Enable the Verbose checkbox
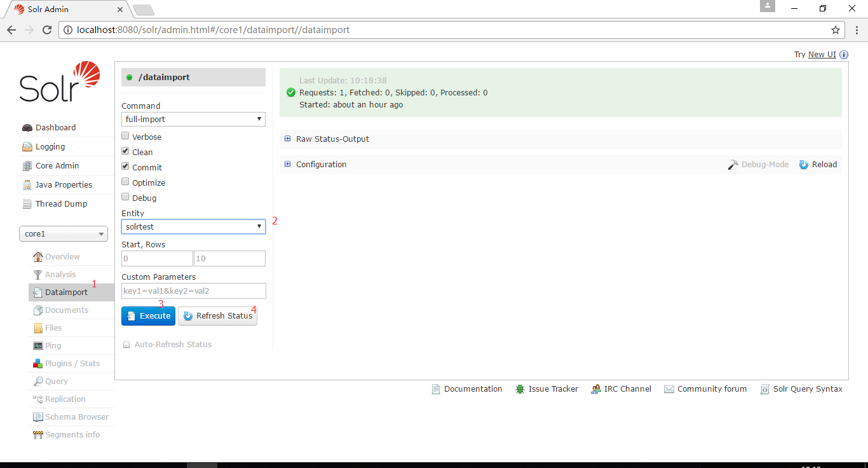 pyautogui.click(x=126, y=136)
